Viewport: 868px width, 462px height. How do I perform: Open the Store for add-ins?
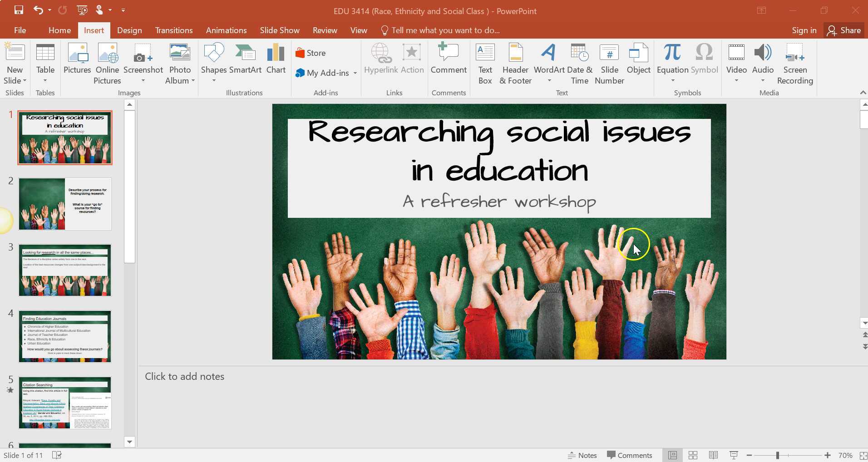[x=310, y=53]
